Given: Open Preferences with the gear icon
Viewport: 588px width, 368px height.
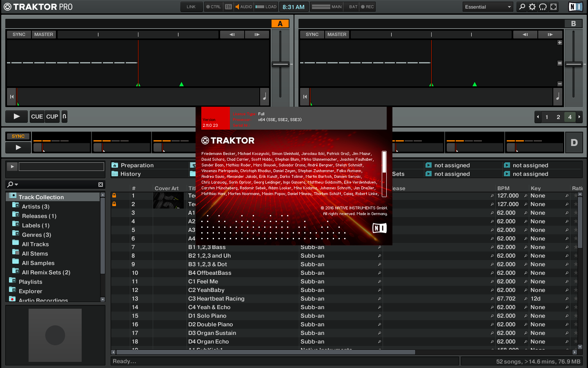Looking at the screenshot, I should pyautogui.click(x=532, y=7).
